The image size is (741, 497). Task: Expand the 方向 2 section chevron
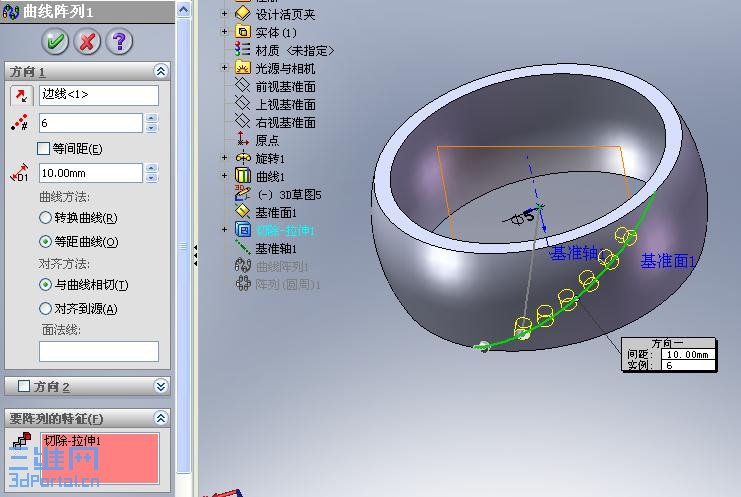point(161,386)
